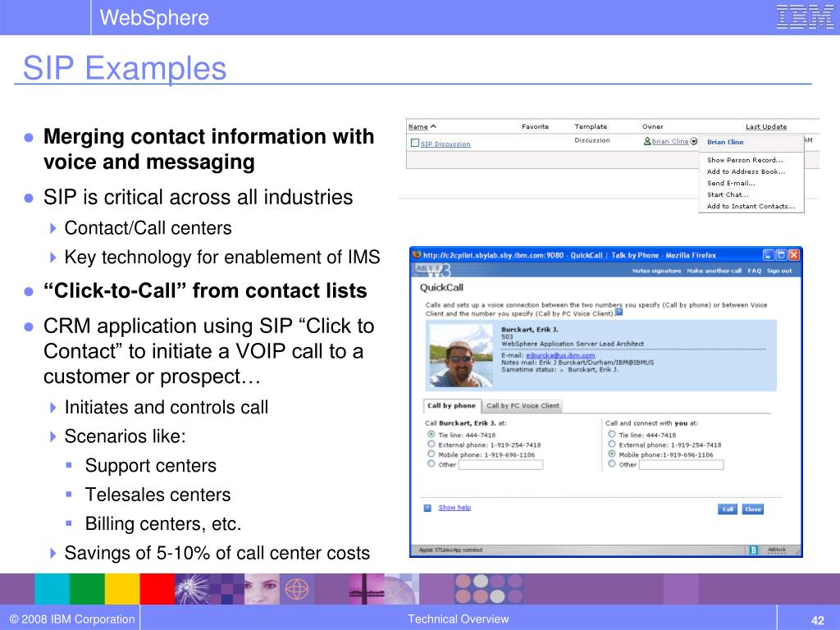Click the globe icon in footer banner

[297, 589]
